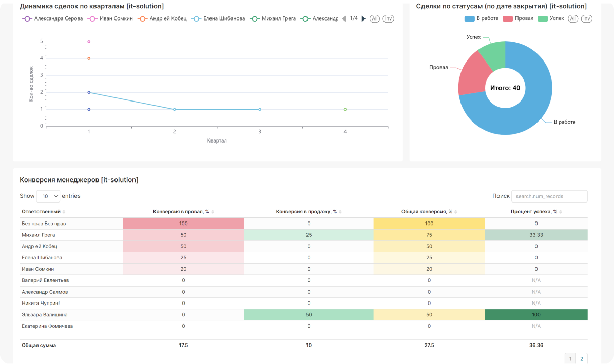
Task: Sort by Ответственный column arrows
Action: (64, 212)
